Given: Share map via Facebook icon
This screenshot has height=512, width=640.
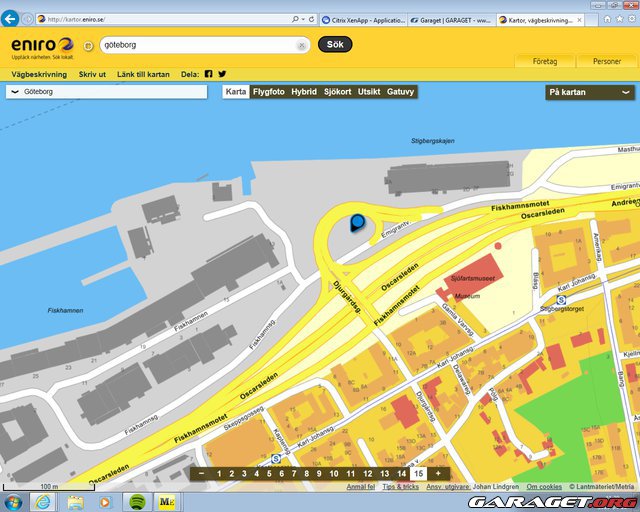Looking at the screenshot, I should pos(208,74).
